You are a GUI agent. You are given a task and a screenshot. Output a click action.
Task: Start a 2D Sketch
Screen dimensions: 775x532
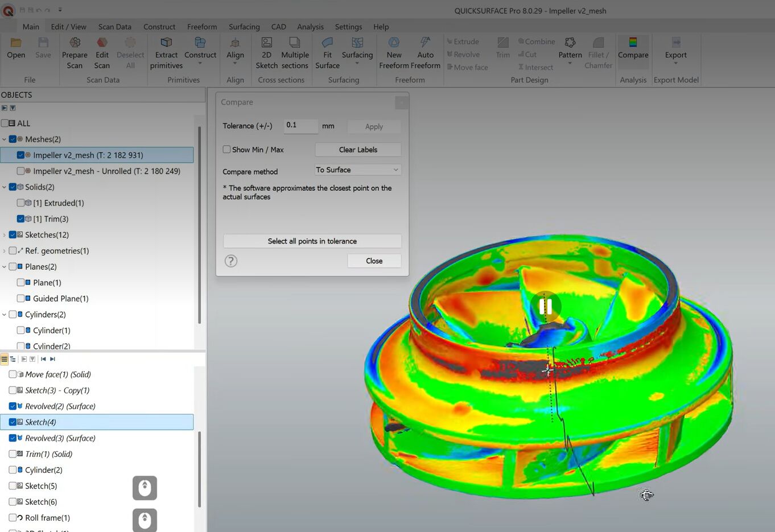266,53
